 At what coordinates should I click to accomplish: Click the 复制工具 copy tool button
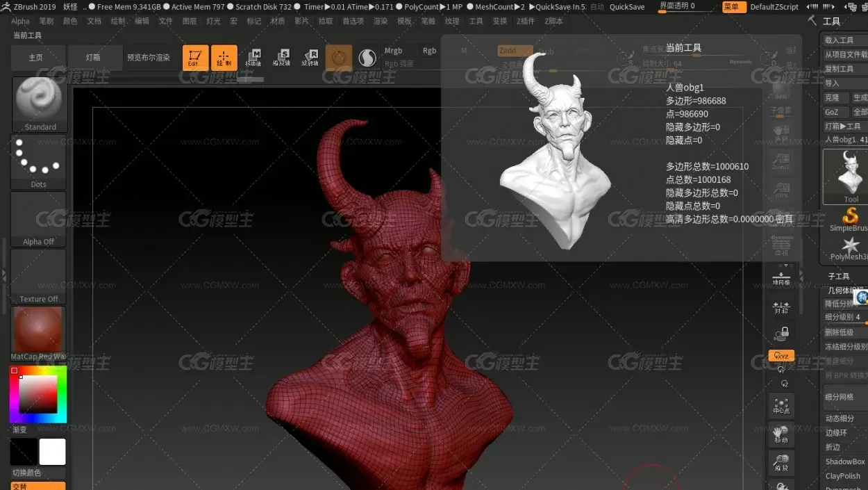[844, 69]
